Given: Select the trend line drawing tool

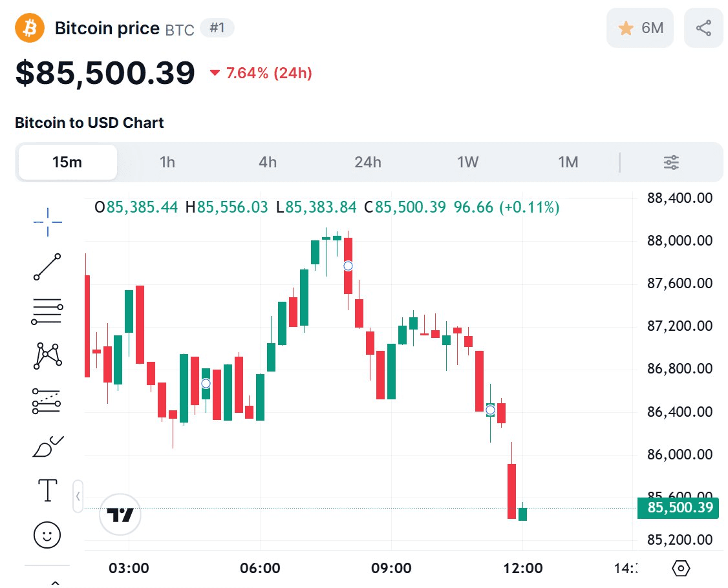Looking at the screenshot, I should tap(47, 267).
